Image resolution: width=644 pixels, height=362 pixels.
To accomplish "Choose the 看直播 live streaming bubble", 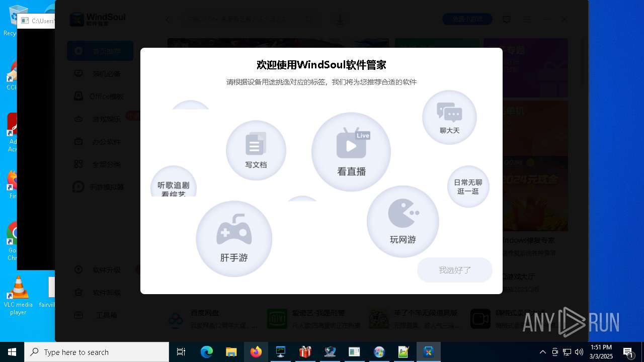I will click(351, 152).
